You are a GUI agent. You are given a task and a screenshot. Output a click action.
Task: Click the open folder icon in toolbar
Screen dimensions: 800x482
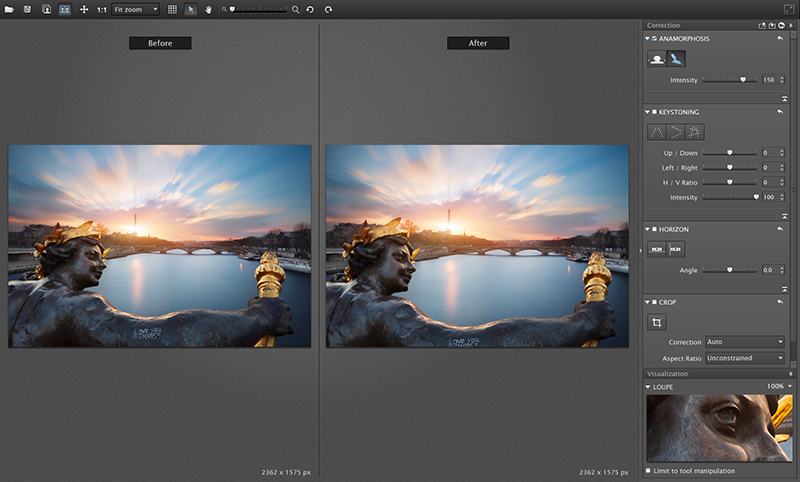[9, 9]
